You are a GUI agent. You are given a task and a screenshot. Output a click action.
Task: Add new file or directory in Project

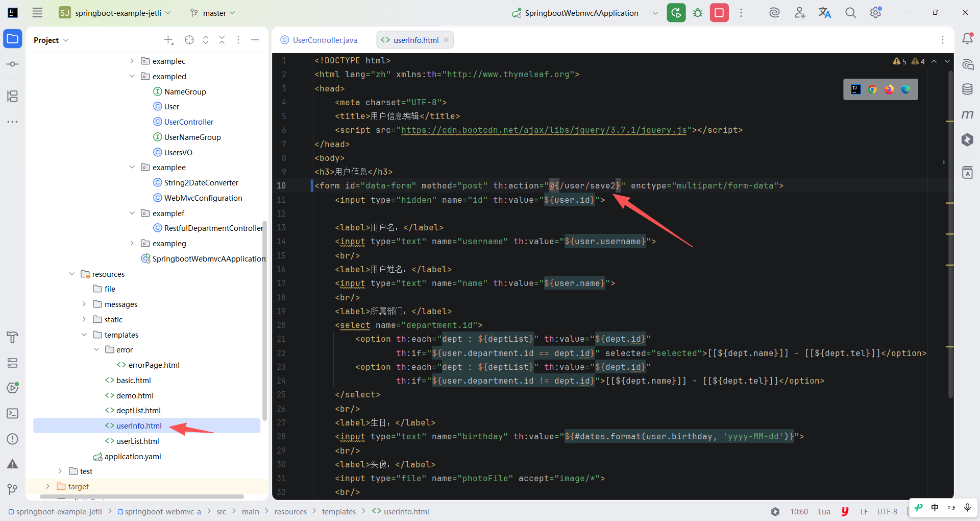pyautogui.click(x=168, y=40)
